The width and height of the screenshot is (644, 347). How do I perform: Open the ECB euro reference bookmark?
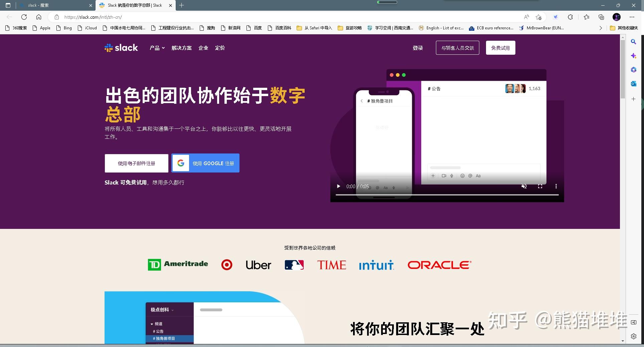click(x=491, y=28)
